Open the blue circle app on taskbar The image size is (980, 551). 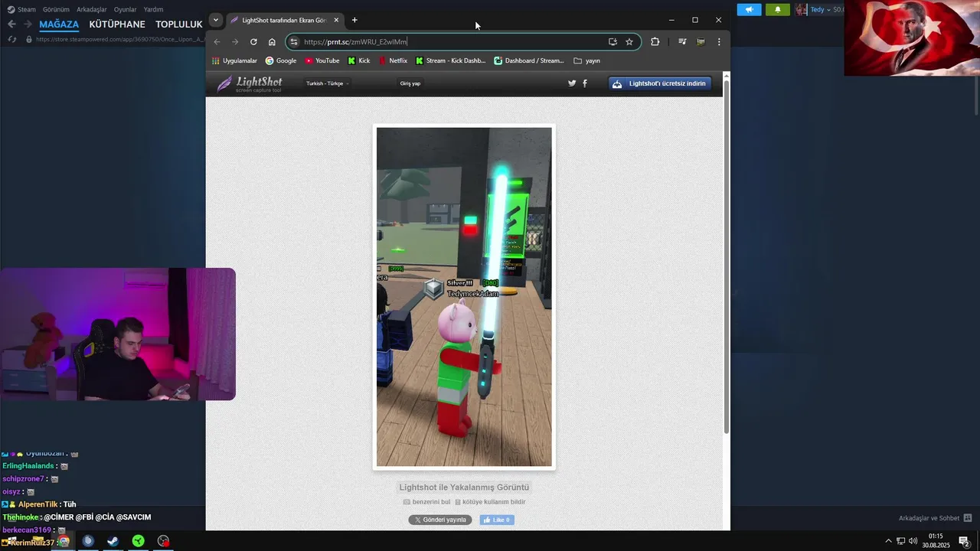[x=88, y=541]
